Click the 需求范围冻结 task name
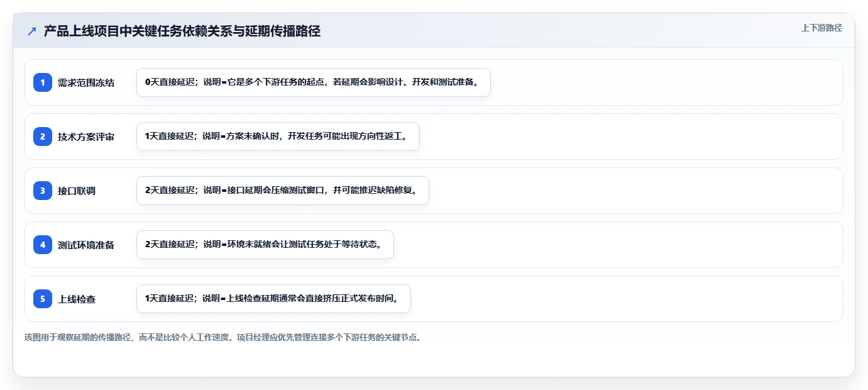 click(86, 82)
